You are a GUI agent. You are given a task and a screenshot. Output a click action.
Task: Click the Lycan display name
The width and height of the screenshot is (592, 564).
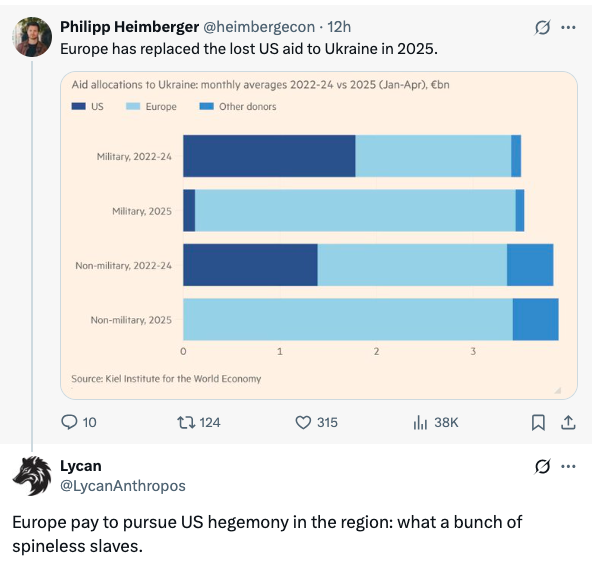point(81,466)
